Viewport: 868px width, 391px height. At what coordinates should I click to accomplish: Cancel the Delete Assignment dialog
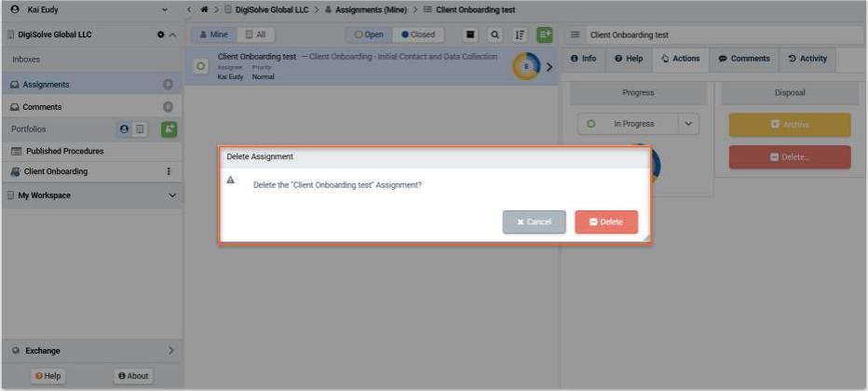pos(535,222)
